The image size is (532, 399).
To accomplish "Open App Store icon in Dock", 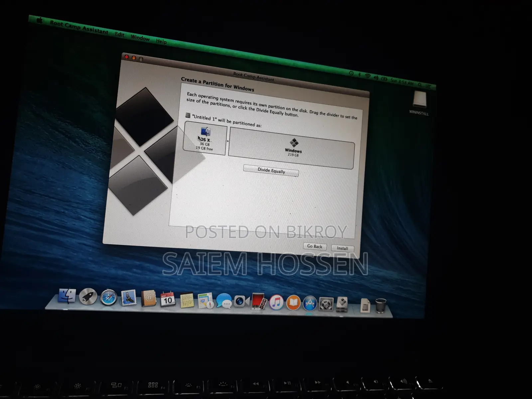I will (x=310, y=304).
